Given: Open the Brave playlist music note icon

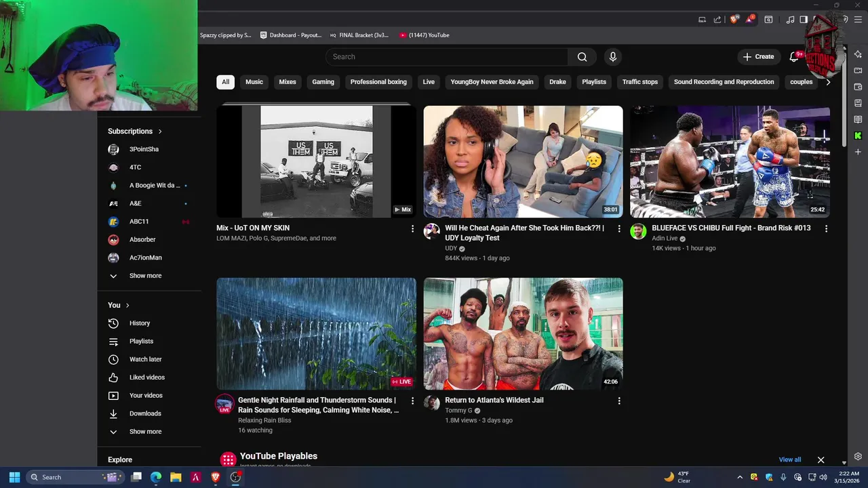Looking at the screenshot, I should pos(790,20).
